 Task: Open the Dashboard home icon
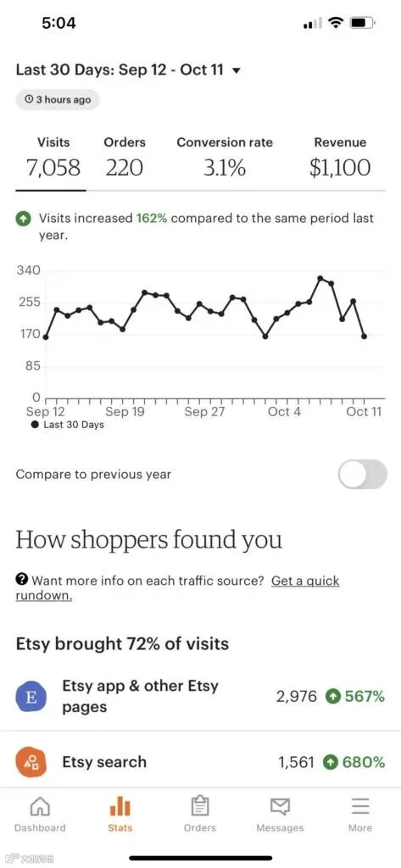[39, 807]
